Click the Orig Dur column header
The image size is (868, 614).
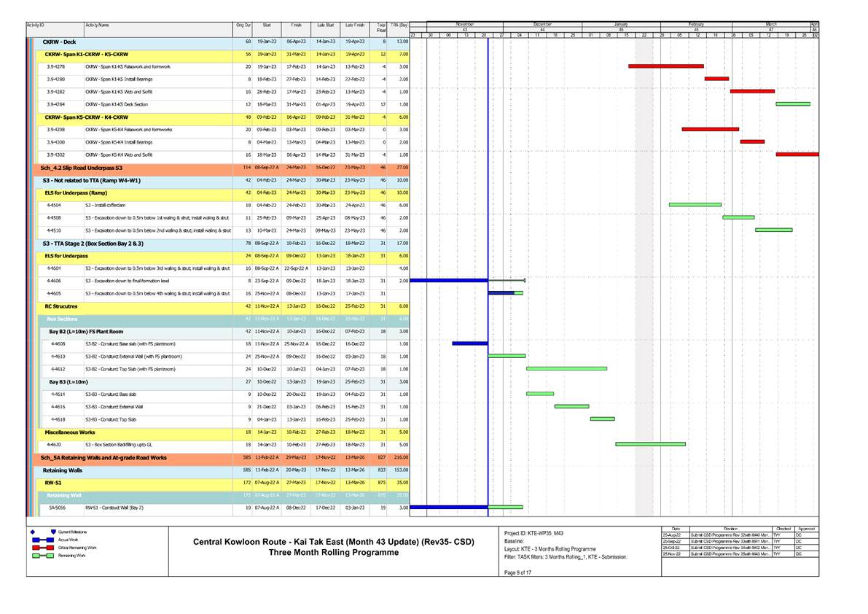[243, 26]
